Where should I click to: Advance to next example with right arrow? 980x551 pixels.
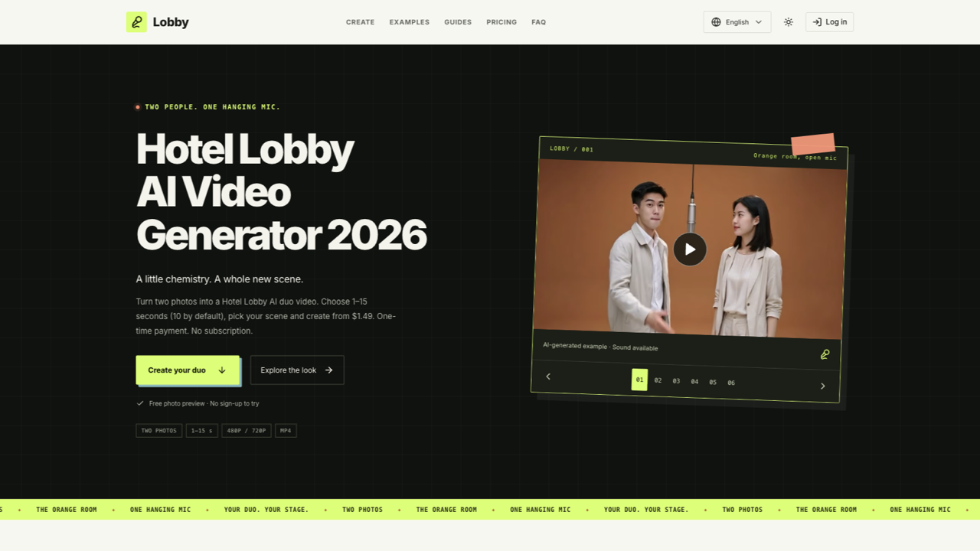[823, 386]
